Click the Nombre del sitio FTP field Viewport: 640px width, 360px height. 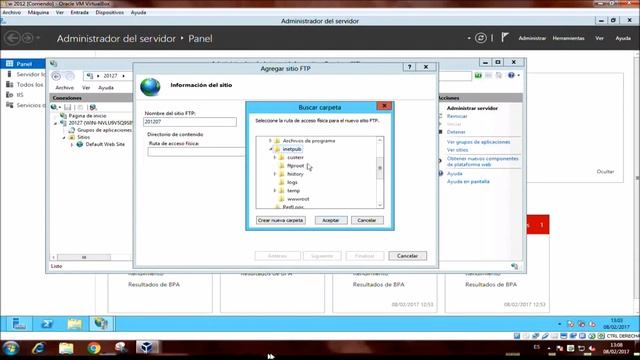coord(190,122)
